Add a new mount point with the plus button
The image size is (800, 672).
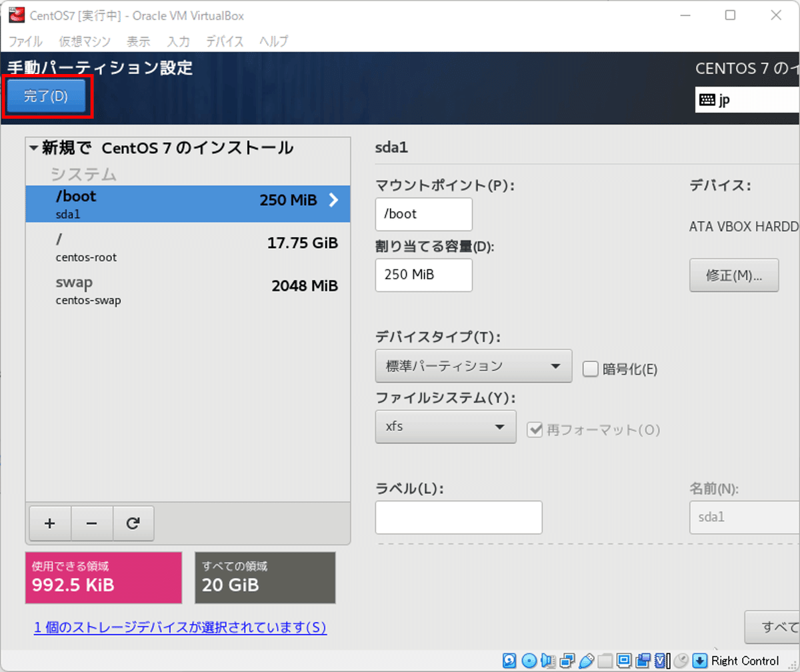(49, 523)
